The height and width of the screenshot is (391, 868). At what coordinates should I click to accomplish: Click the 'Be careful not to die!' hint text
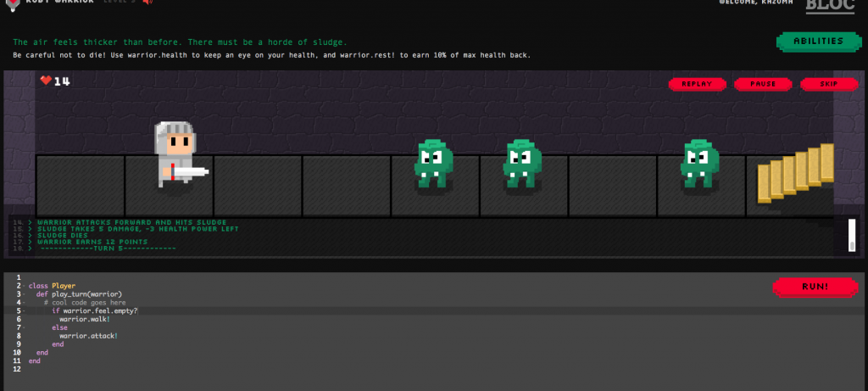[x=272, y=55]
